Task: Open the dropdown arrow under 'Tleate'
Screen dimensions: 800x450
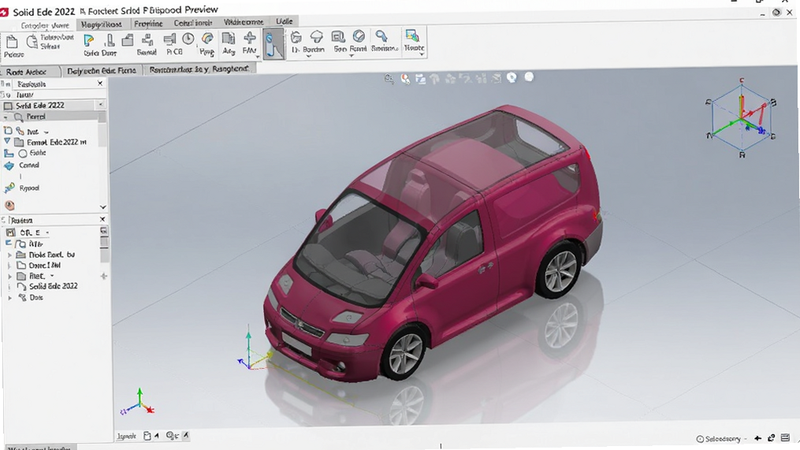Action: tap(421, 54)
